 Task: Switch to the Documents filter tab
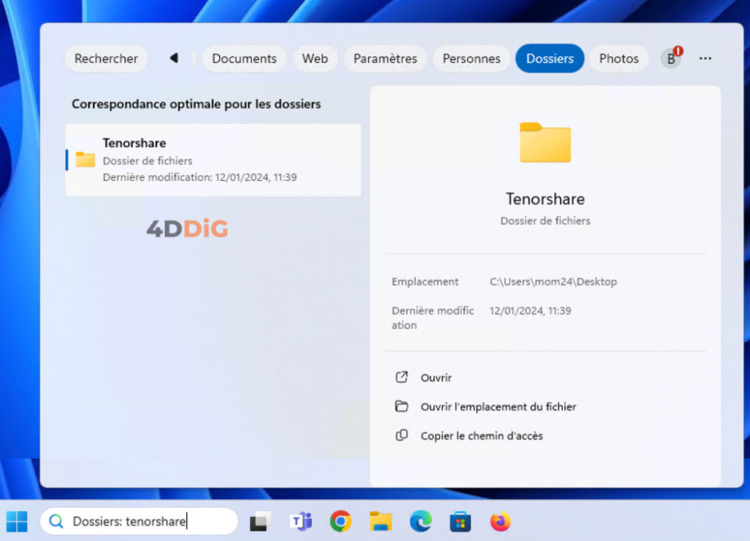(244, 59)
